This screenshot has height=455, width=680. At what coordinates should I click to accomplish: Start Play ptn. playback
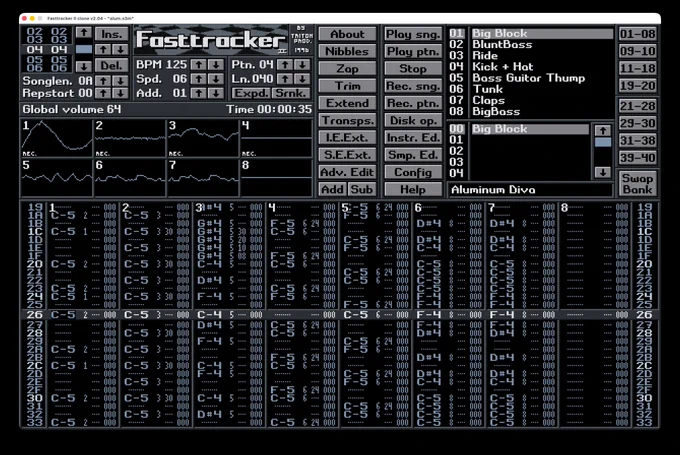point(413,51)
